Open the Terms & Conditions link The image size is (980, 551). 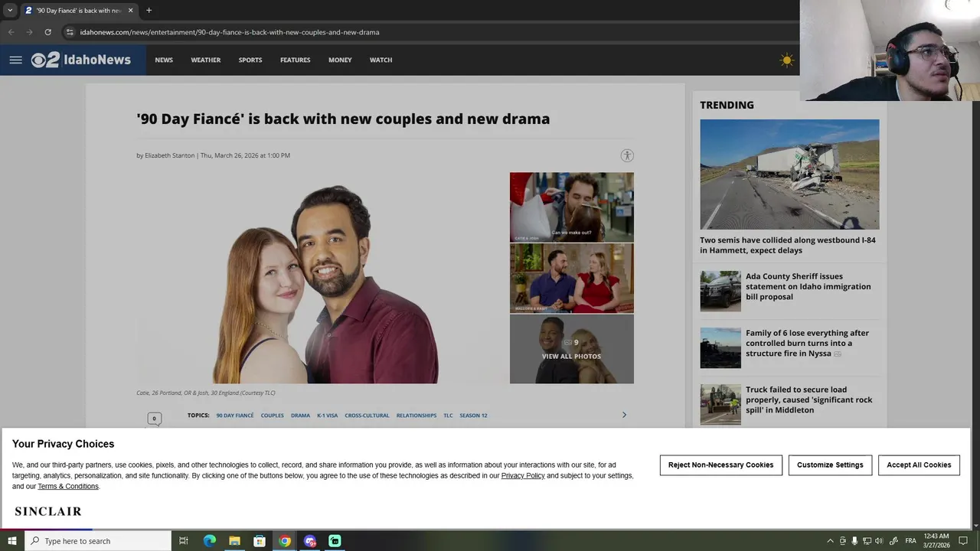(68, 486)
